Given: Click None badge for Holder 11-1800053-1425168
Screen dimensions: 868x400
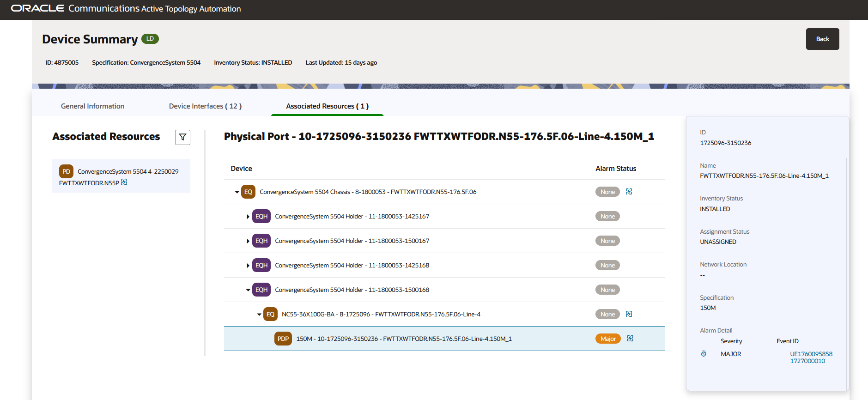Looking at the screenshot, I should pyautogui.click(x=607, y=265).
